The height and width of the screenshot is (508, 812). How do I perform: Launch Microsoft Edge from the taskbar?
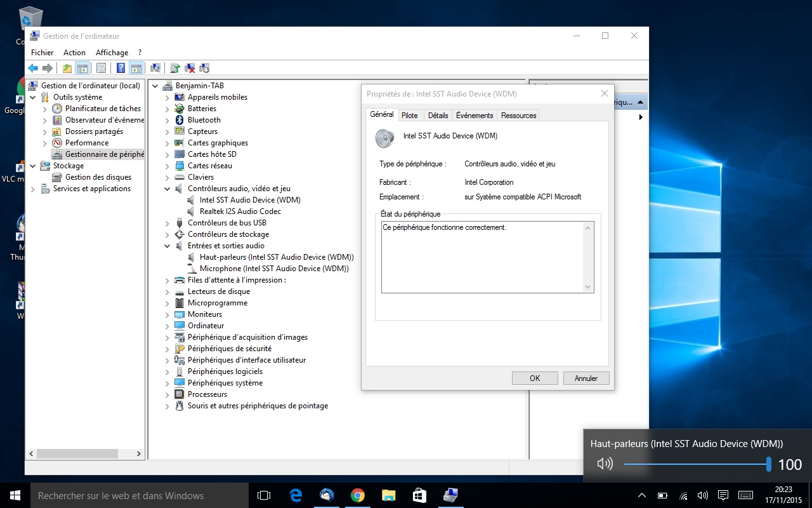coord(296,495)
